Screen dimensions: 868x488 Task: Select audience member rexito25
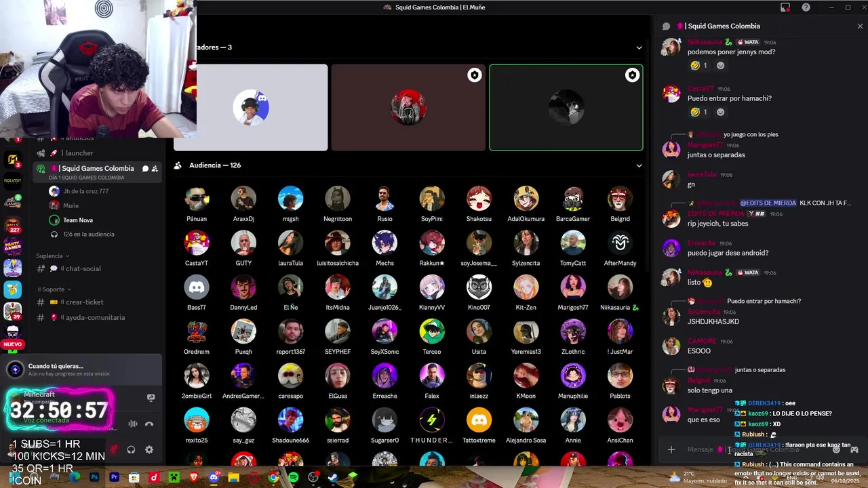[197, 426]
